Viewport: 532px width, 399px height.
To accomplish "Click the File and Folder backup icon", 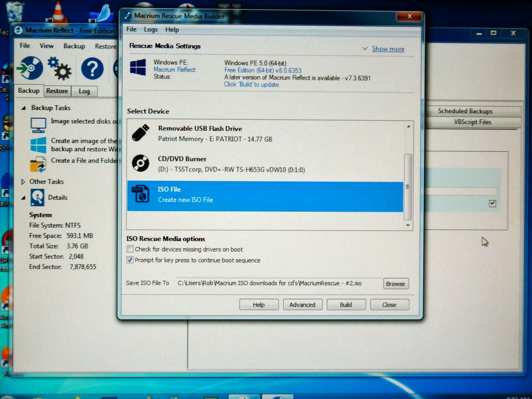I will [38, 164].
